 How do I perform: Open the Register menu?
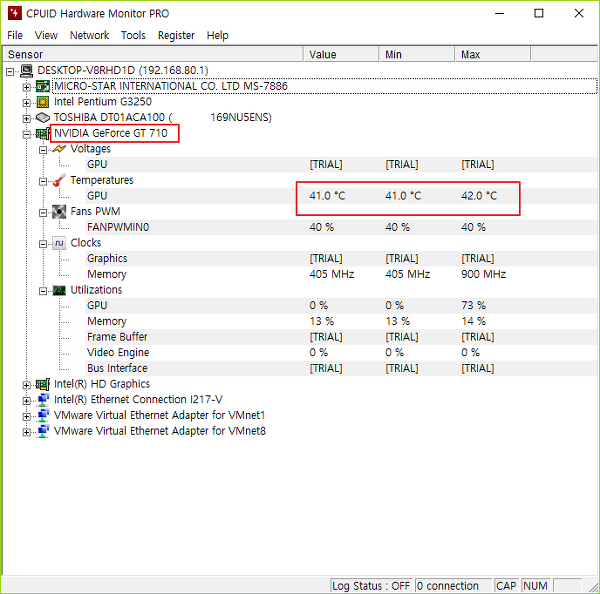click(x=176, y=35)
